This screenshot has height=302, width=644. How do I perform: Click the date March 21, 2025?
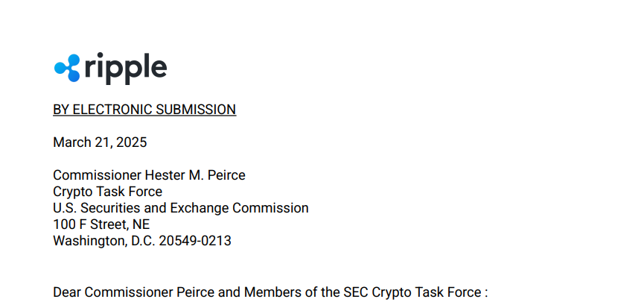point(100,142)
